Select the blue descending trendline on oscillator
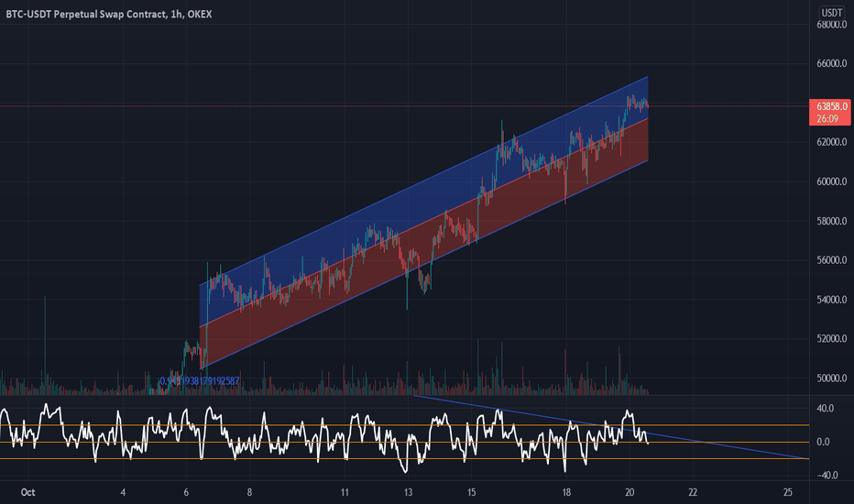Image resolution: width=854 pixels, height=504 pixels. tap(611, 427)
